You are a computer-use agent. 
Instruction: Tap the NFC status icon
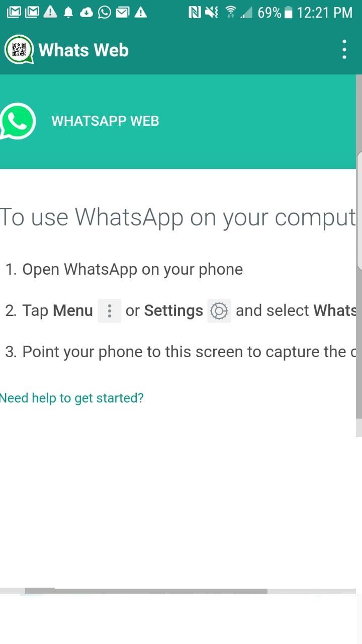pos(195,13)
